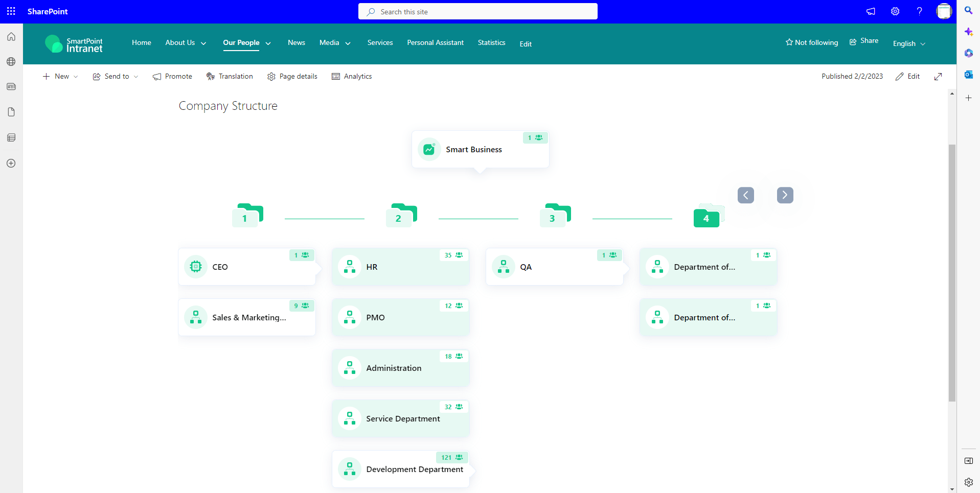980x493 pixels.
Task: Click the Analytics toolbar button
Action: (352, 77)
